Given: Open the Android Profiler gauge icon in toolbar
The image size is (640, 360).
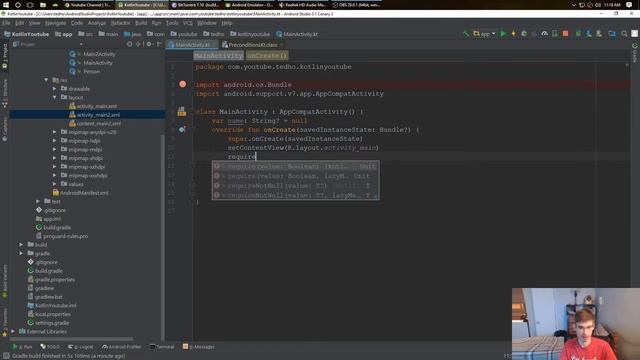Looking at the screenshot, I should click(544, 34).
